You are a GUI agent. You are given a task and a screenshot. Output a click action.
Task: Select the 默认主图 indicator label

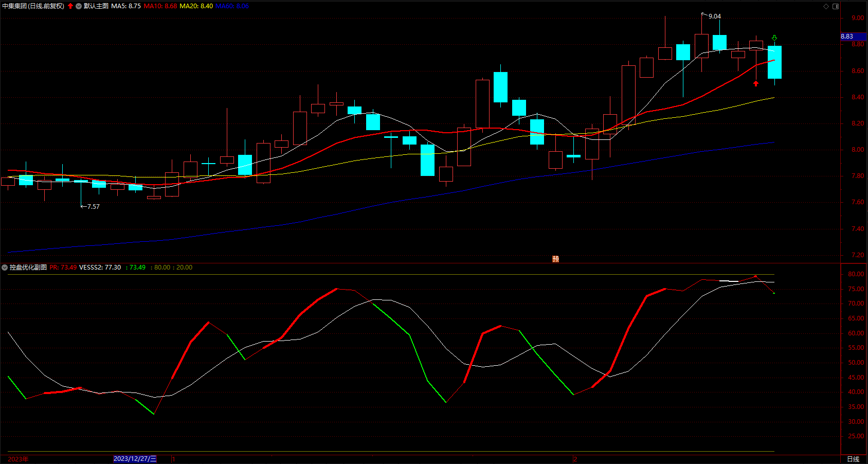click(x=96, y=6)
